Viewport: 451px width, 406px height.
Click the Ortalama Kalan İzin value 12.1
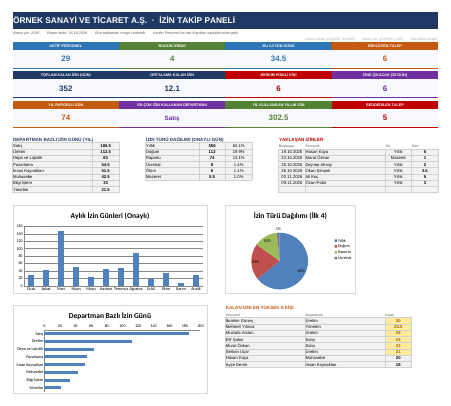click(172, 88)
